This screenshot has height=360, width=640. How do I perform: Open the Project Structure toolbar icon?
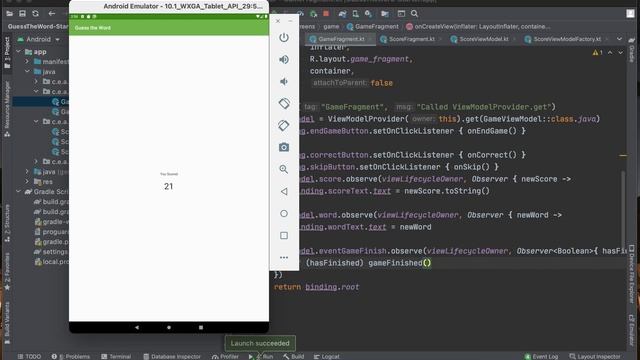384,13
